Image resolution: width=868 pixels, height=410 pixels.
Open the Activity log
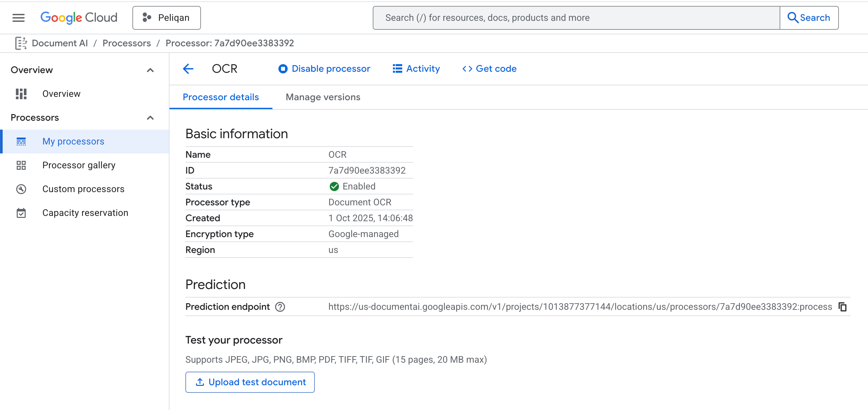pyautogui.click(x=416, y=69)
